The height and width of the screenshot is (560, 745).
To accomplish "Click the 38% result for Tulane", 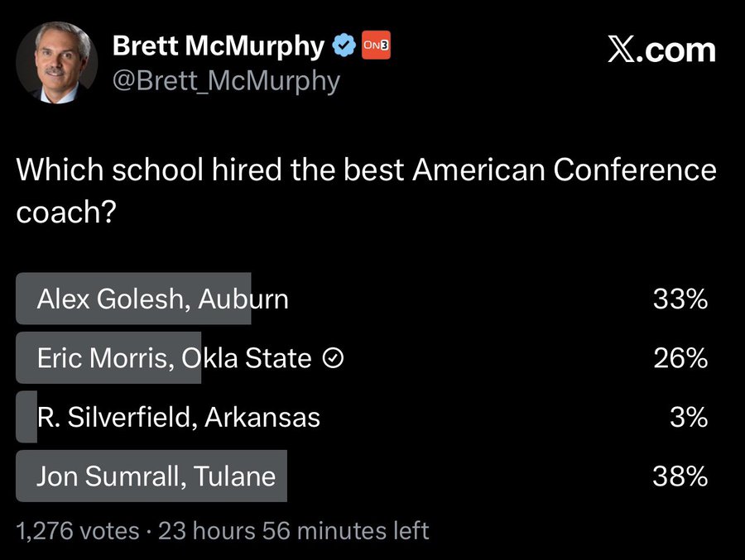I will [680, 476].
